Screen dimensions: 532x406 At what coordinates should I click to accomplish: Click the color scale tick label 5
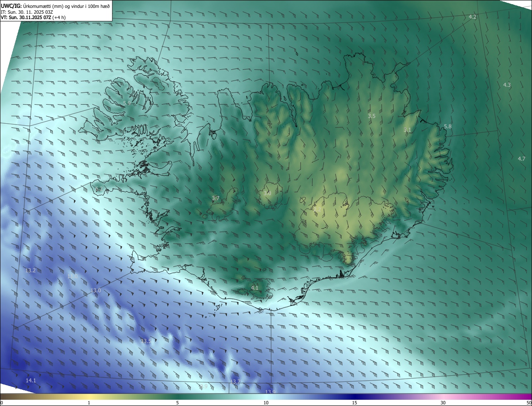[x=177, y=403]
